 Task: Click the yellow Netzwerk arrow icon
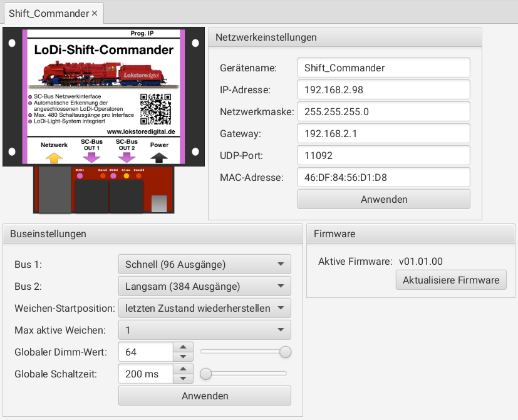click(x=54, y=158)
